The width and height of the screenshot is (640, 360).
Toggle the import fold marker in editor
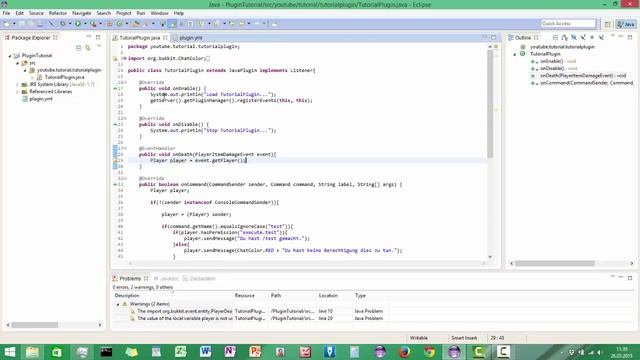click(124, 58)
